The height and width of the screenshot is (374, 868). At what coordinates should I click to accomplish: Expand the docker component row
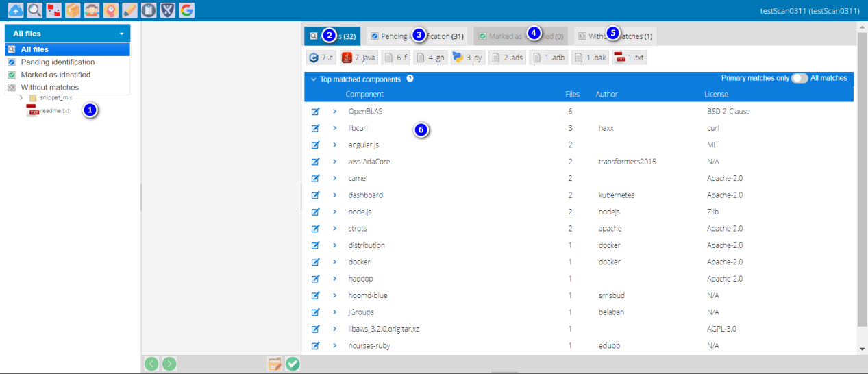tap(335, 262)
